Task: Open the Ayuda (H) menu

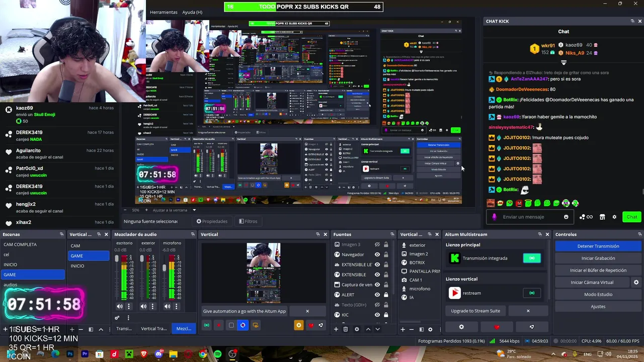Action: (192, 12)
